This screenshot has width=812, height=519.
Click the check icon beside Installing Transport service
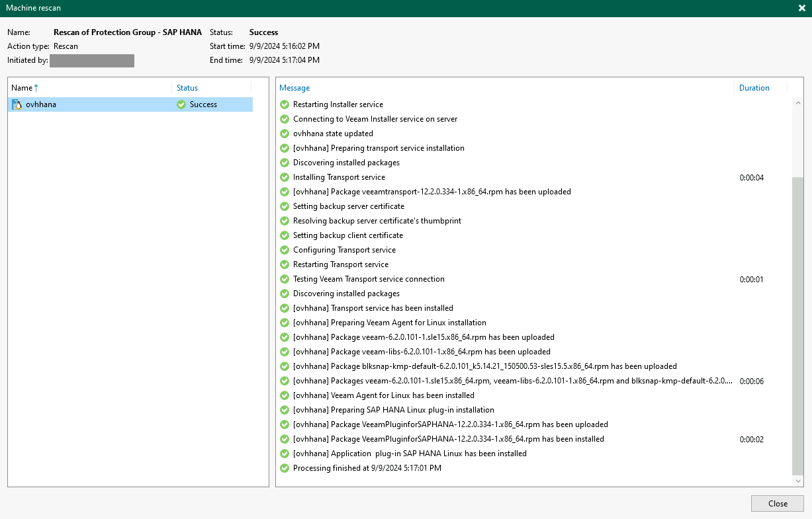pos(285,177)
